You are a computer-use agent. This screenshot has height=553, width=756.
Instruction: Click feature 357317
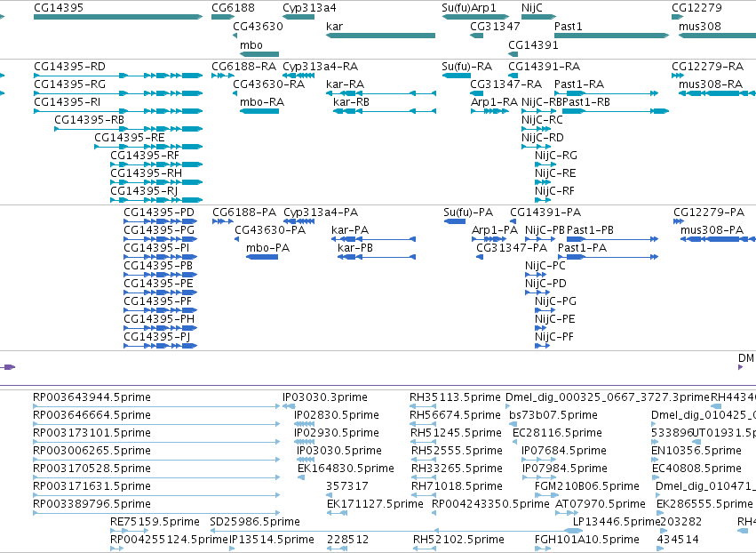coord(347,486)
